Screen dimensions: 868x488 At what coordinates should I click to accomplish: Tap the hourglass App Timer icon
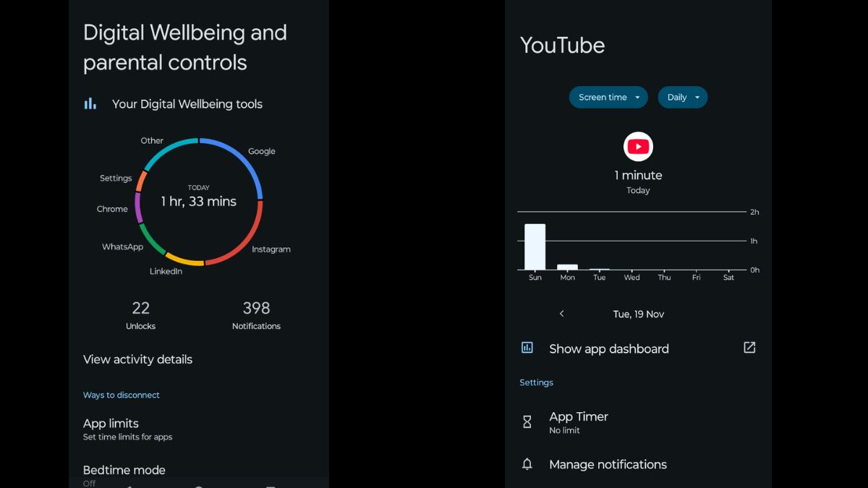tap(527, 422)
